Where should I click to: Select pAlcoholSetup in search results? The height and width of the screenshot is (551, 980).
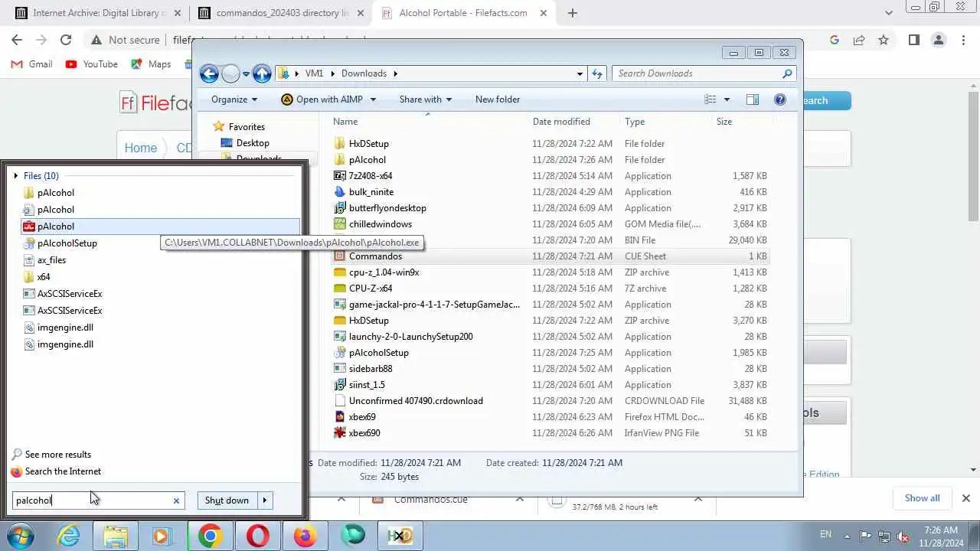click(67, 243)
